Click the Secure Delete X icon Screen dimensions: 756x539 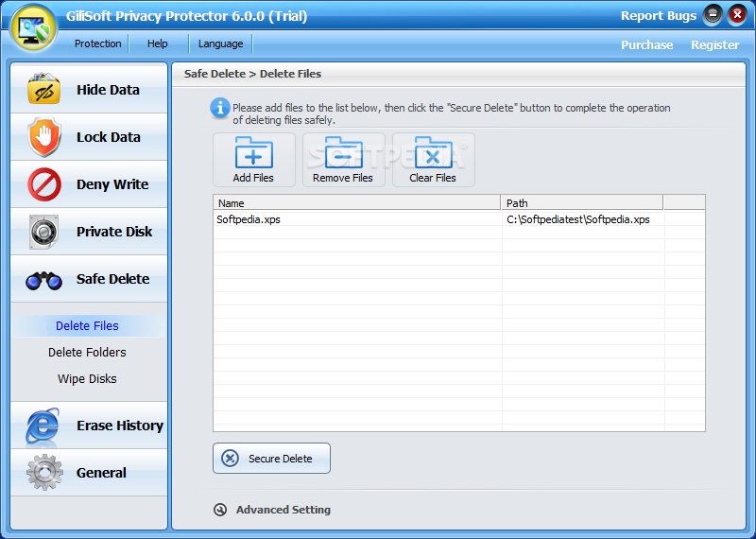pos(230,458)
